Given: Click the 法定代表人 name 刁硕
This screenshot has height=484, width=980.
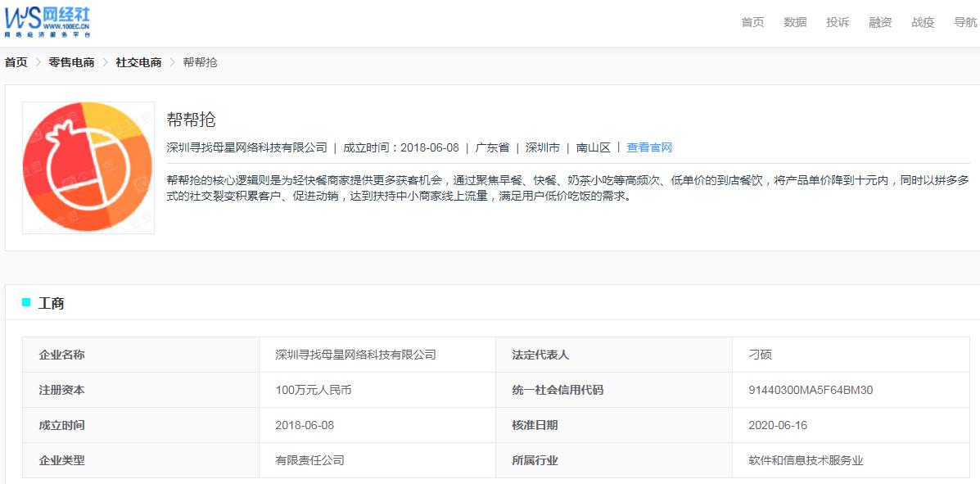Looking at the screenshot, I should (x=761, y=355).
